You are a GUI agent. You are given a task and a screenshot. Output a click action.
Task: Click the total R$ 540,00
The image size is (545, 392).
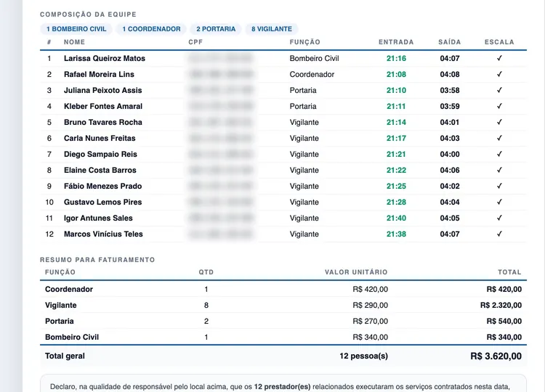tap(504, 321)
